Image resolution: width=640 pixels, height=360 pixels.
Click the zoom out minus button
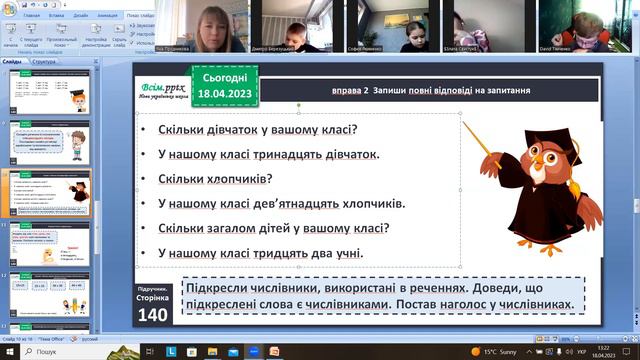click(x=576, y=339)
